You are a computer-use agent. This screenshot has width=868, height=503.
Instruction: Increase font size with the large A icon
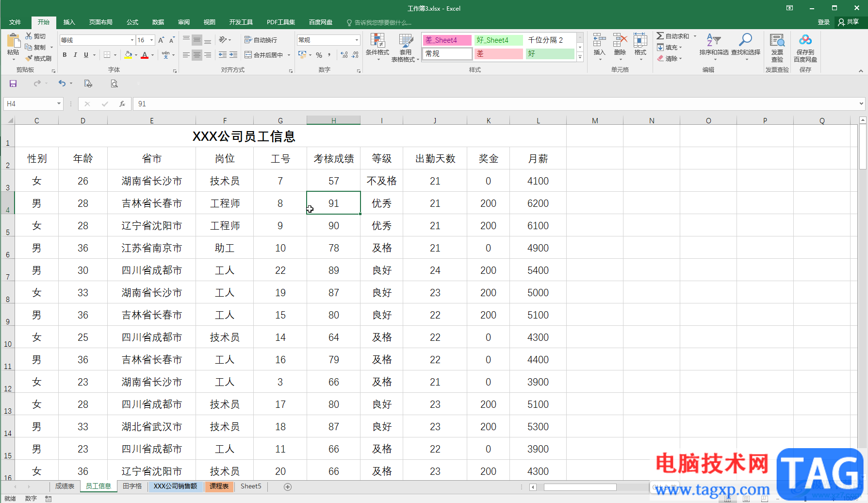(161, 40)
